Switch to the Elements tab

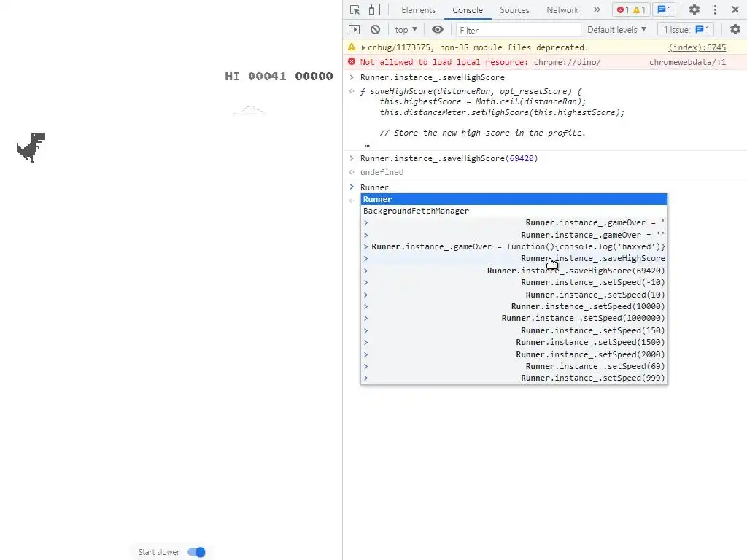(x=418, y=10)
